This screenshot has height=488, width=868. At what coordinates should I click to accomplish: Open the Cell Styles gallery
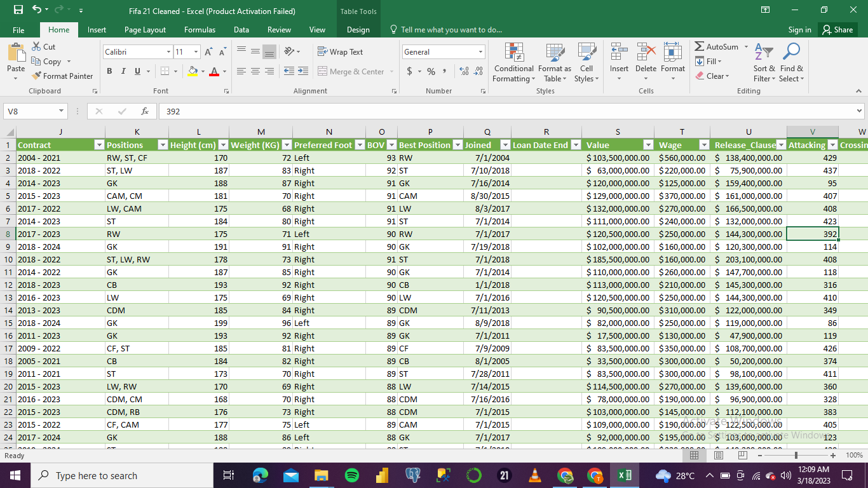(x=586, y=62)
